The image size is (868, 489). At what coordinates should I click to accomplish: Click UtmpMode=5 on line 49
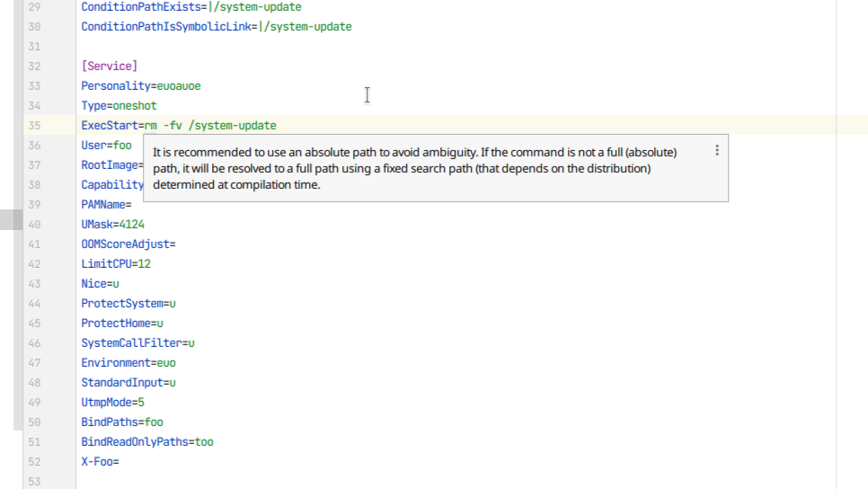[x=113, y=403]
